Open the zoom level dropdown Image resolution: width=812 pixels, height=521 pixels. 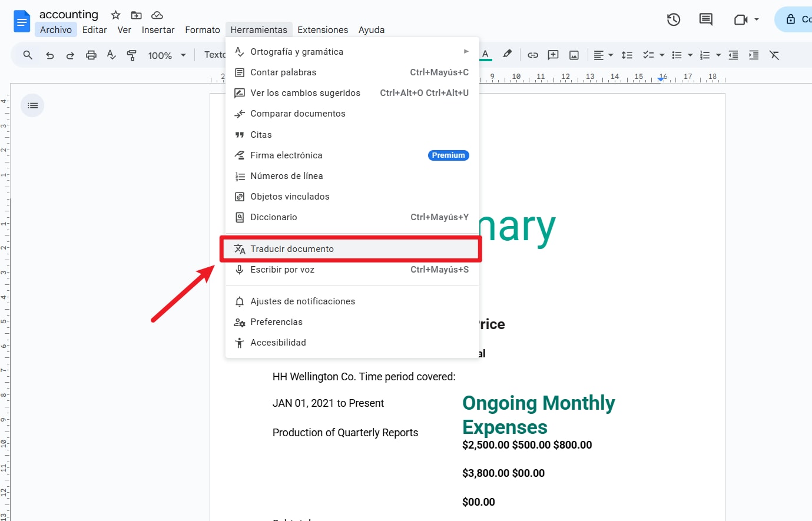tap(167, 55)
